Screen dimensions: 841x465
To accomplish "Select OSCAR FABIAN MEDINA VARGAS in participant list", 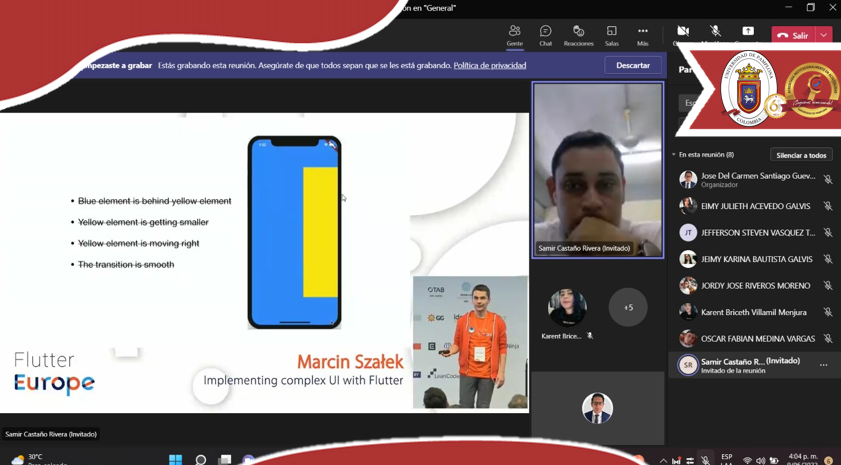I will pos(757,339).
